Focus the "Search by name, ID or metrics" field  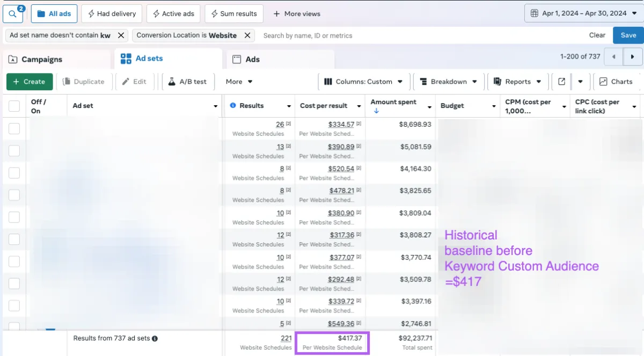421,35
